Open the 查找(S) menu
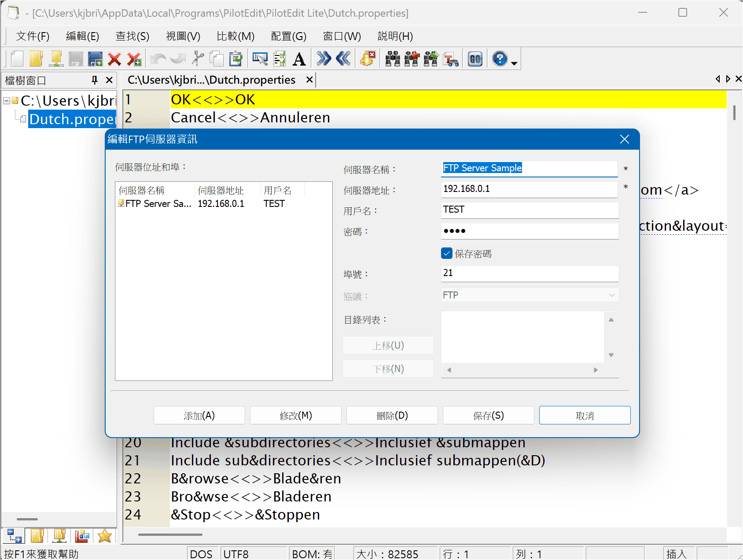Image resolution: width=743 pixels, height=560 pixels. [x=132, y=36]
